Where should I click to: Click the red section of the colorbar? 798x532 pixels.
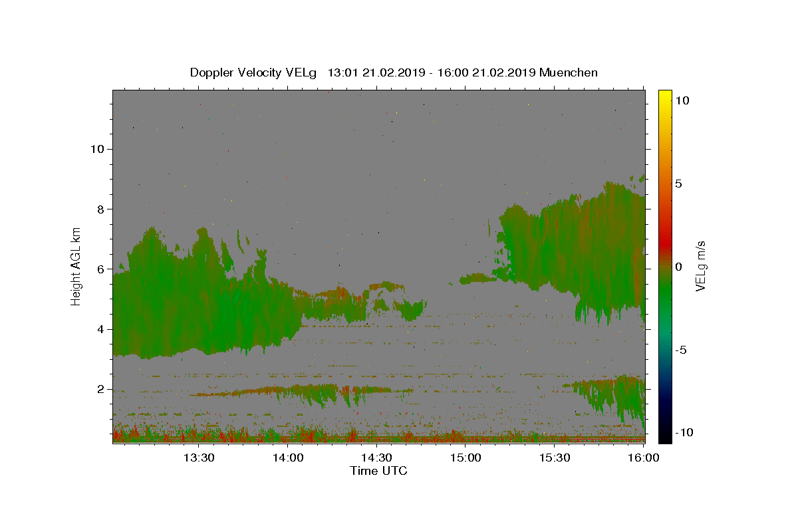[x=665, y=243]
